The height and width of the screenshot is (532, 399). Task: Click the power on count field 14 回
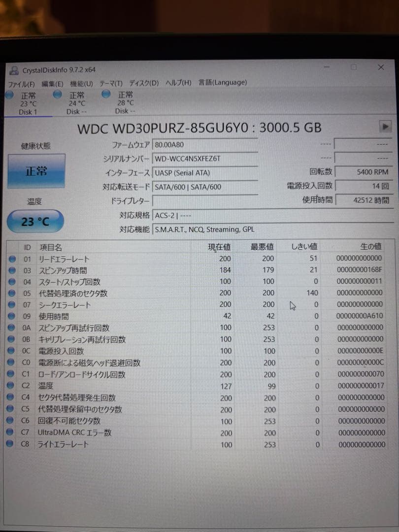364,186
